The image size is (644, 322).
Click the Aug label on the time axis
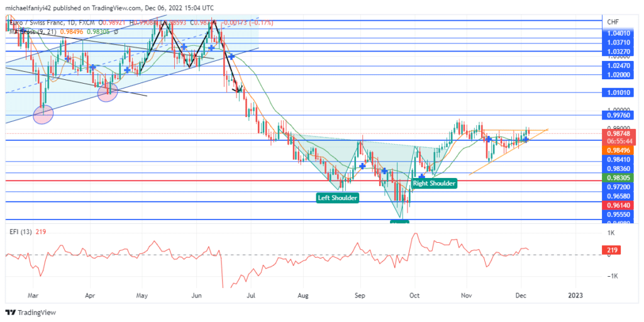pos(303,295)
